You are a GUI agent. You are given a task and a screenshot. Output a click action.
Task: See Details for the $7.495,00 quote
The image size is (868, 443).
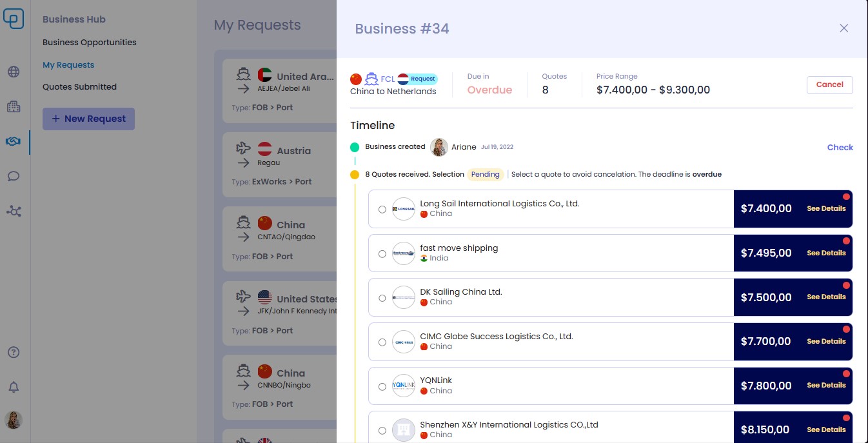pos(826,253)
